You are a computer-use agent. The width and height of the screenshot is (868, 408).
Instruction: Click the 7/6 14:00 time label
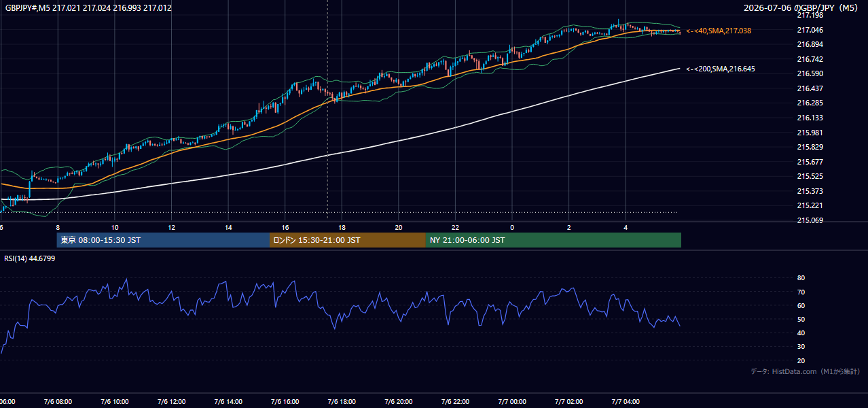(228, 402)
